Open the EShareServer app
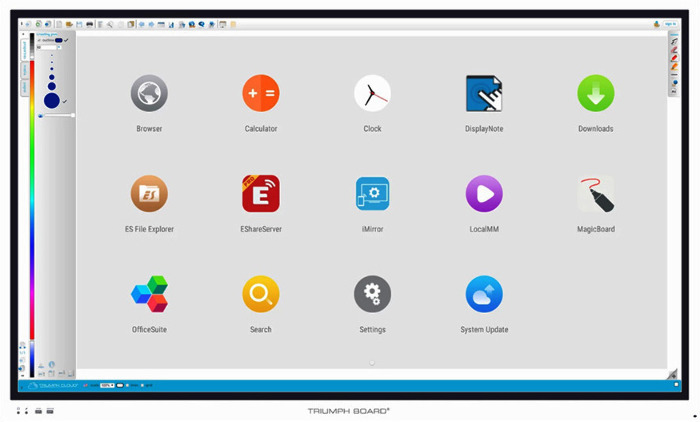 [261, 193]
